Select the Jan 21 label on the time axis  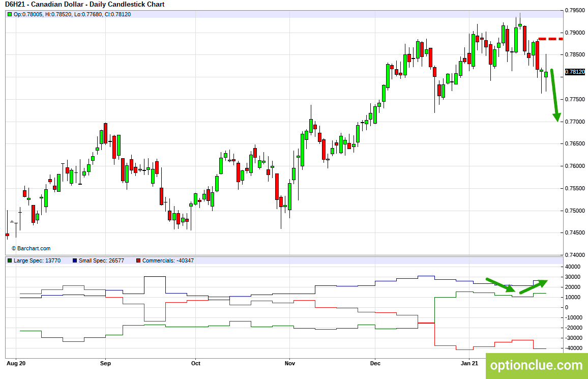[469, 363]
